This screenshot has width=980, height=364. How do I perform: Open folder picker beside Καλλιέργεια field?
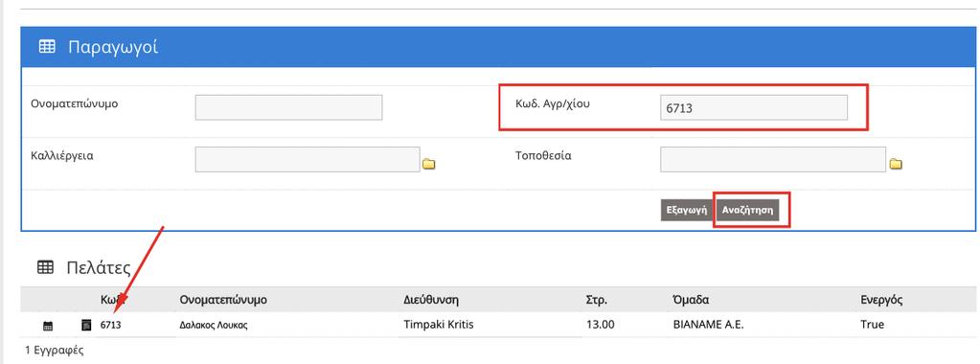click(429, 165)
